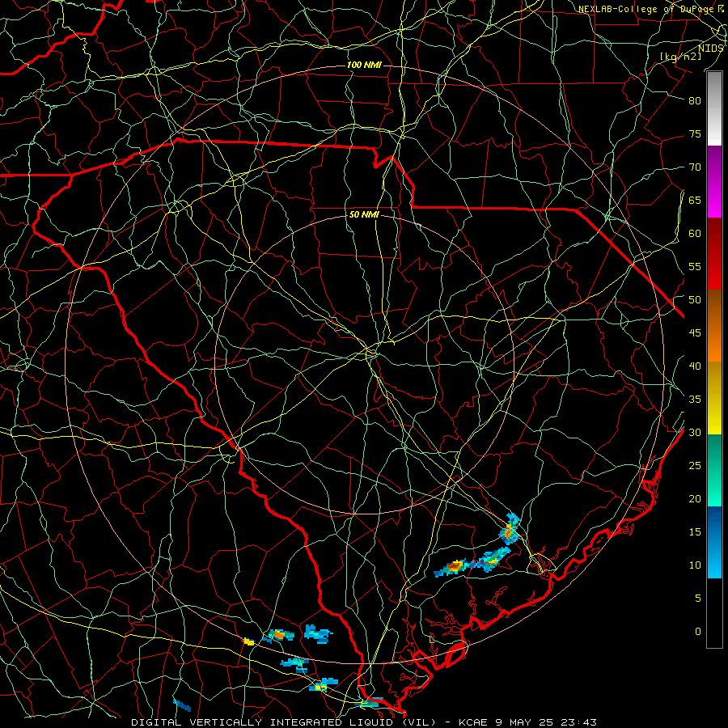Click the 25 value on the color scale
The width and height of the screenshot is (728, 728).
point(695,466)
